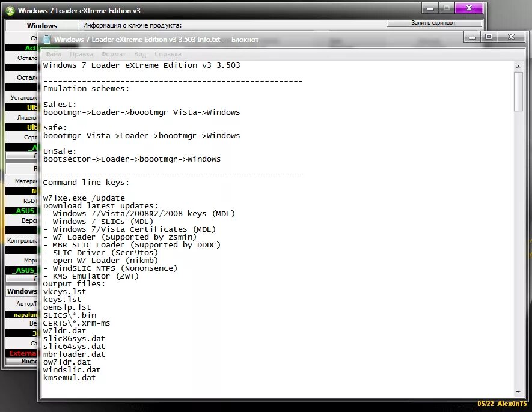Click the 'Emulation schemes:' heading text

click(x=86, y=89)
